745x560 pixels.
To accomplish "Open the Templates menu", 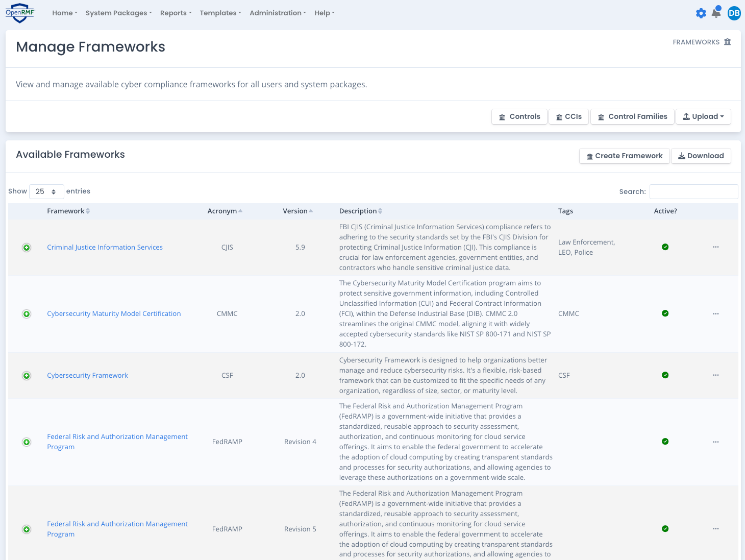I will 220,13.
